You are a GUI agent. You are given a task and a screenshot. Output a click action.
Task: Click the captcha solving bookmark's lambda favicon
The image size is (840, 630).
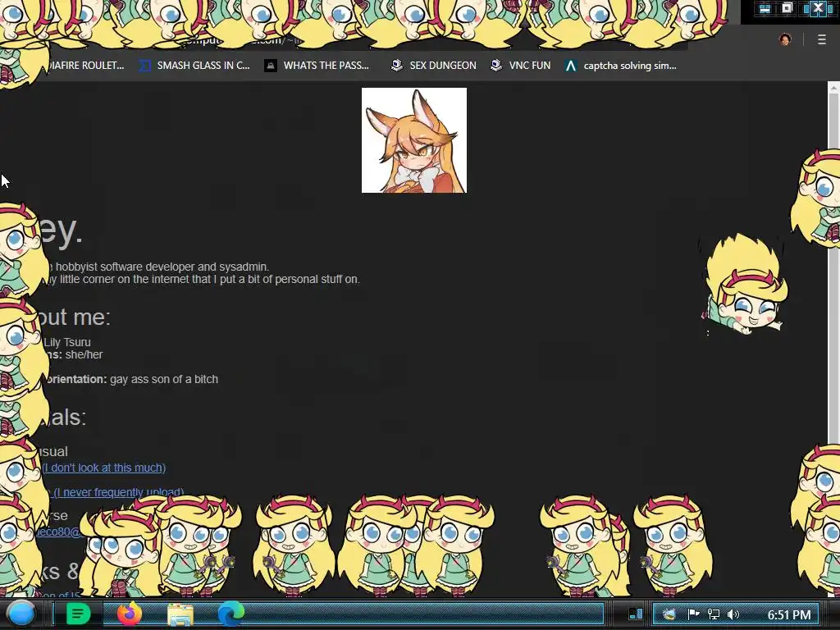pos(571,66)
